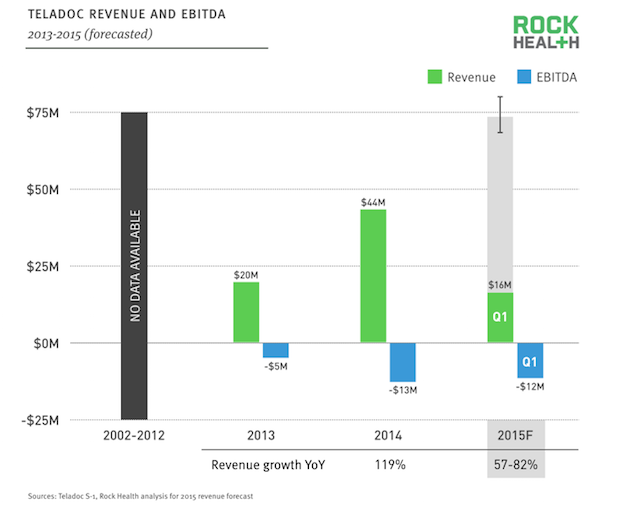The height and width of the screenshot is (509, 620).
Task: Click the 2014 year label
Action: pyautogui.click(x=388, y=435)
